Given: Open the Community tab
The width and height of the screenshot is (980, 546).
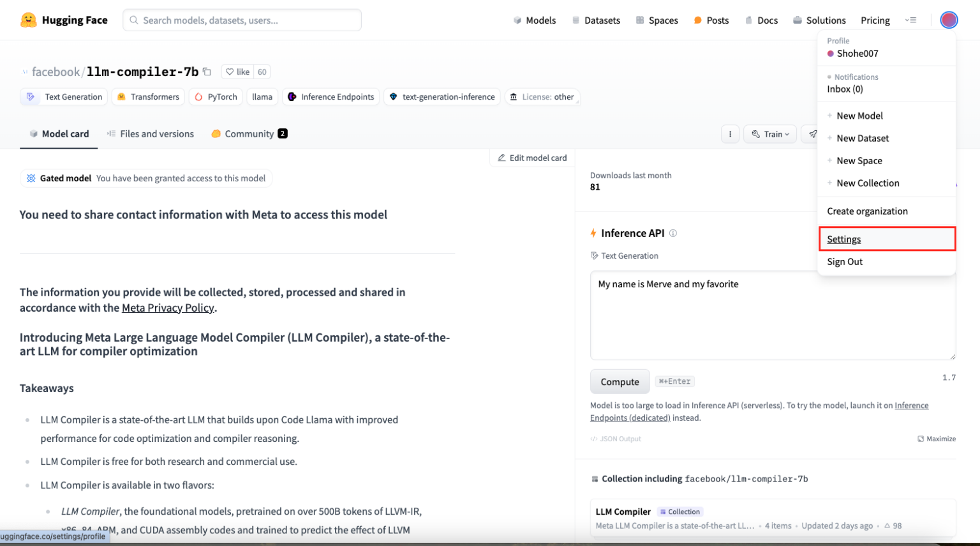Looking at the screenshot, I should pos(249,133).
